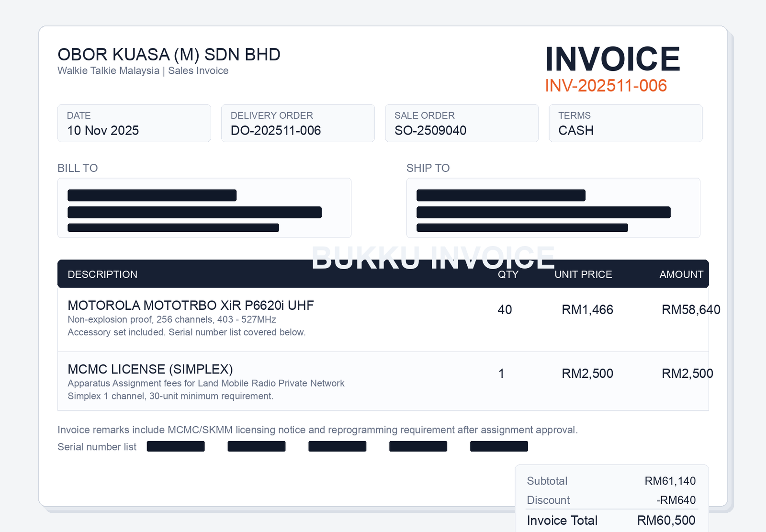Select invoice number INV-202511-006
The width and height of the screenshot is (766, 532).
pos(606,86)
